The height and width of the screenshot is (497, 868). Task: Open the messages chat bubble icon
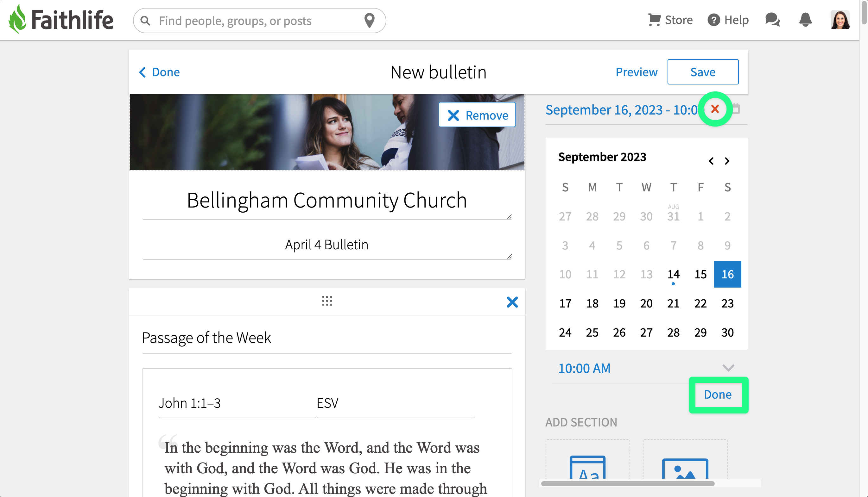(772, 20)
